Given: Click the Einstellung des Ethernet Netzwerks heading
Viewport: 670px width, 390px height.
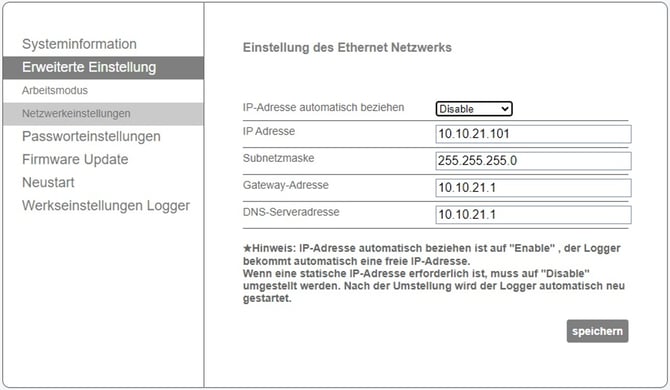Looking at the screenshot, I should [347, 47].
